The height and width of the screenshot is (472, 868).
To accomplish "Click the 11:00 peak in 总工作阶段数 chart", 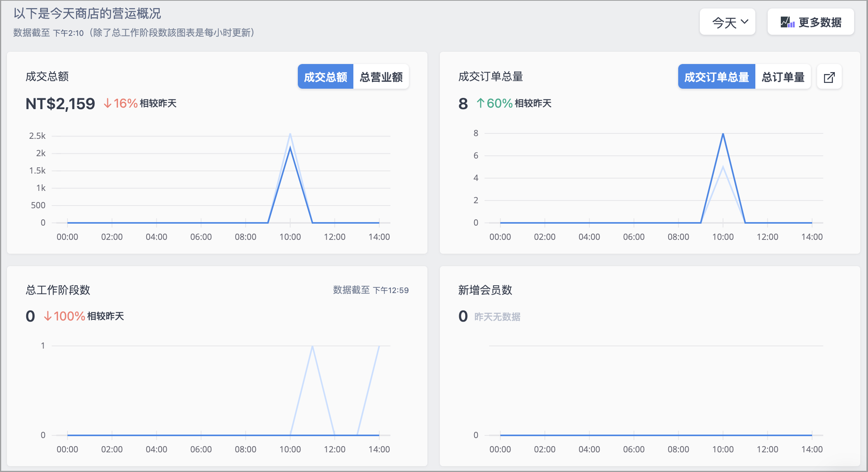I will coord(312,346).
